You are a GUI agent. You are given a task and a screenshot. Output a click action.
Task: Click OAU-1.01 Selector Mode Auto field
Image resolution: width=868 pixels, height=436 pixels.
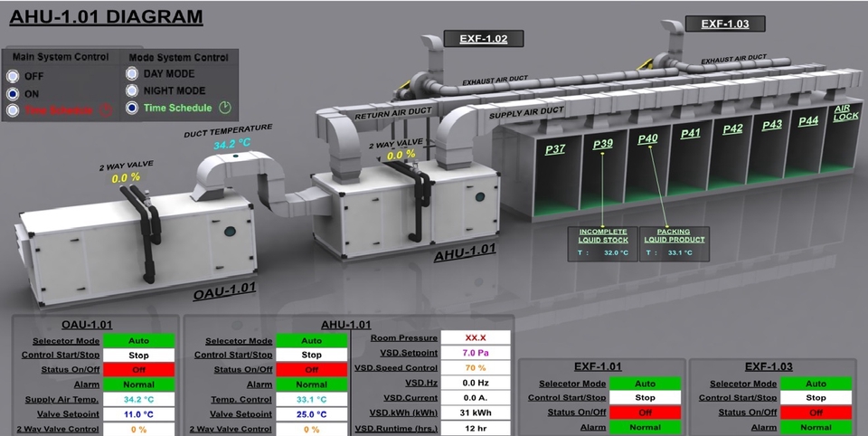point(139,341)
